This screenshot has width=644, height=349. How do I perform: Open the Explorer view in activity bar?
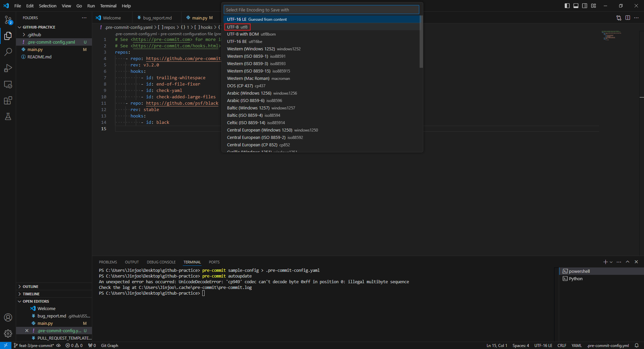pyautogui.click(x=8, y=36)
